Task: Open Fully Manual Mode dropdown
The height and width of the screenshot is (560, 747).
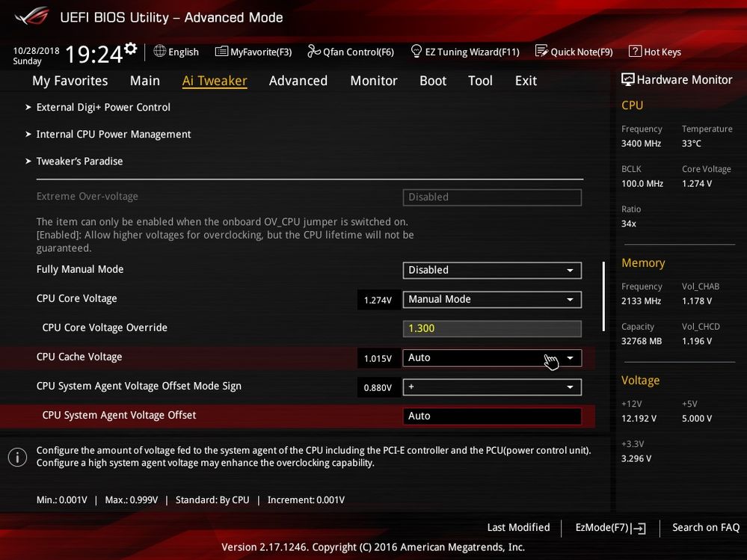Action: (x=492, y=271)
